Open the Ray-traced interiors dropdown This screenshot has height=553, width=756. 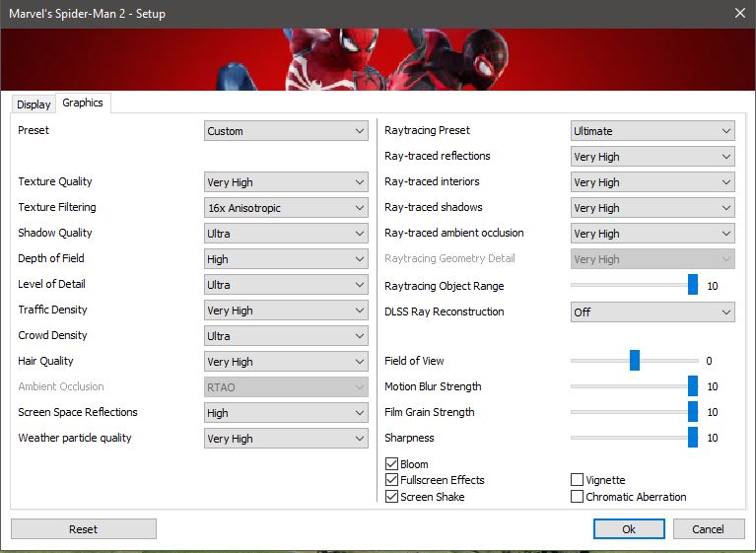(653, 182)
